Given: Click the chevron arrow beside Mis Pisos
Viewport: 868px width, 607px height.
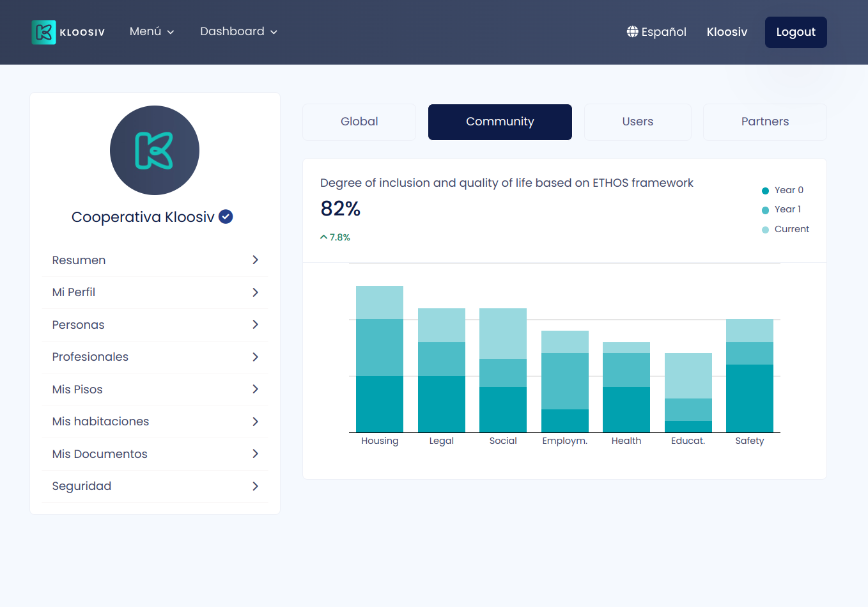Looking at the screenshot, I should coord(255,389).
